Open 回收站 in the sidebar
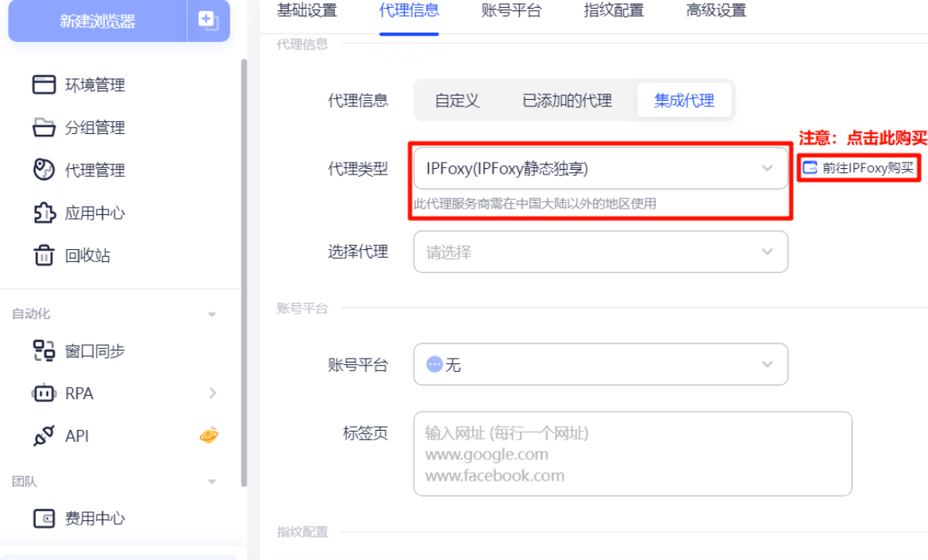Viewport: 928px width, 560px height. point(87,255)
